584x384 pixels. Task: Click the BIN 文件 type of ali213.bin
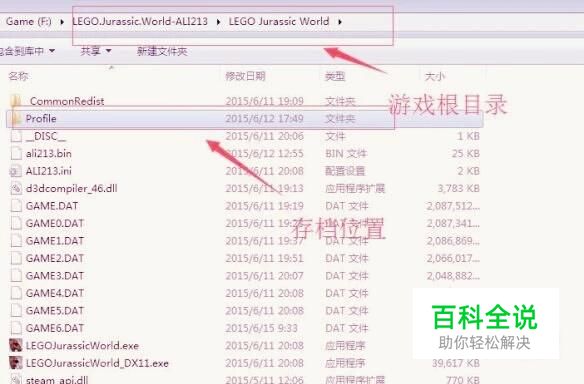click(346, 153)
